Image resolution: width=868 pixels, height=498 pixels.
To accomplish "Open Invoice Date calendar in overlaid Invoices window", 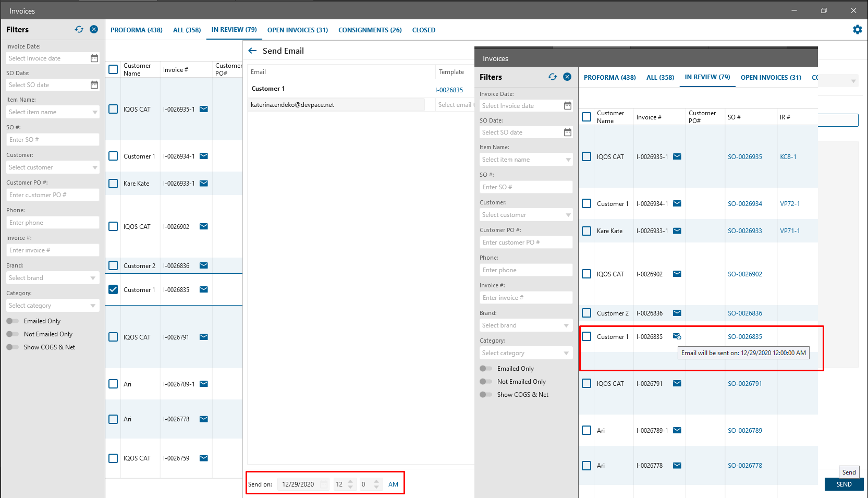I will coord(568,106).
